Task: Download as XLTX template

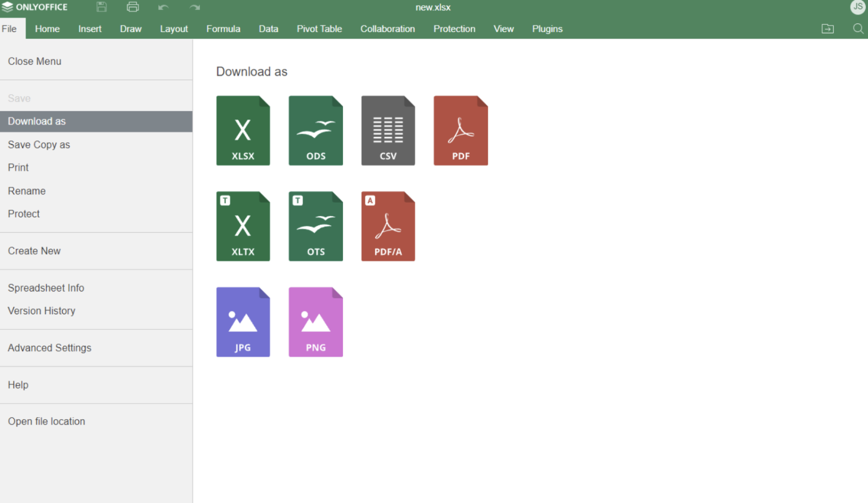Action: tap(243, 226)
